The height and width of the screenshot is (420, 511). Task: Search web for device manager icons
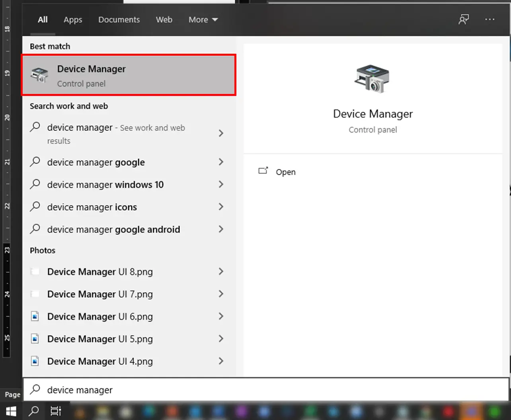click(92, 207)
